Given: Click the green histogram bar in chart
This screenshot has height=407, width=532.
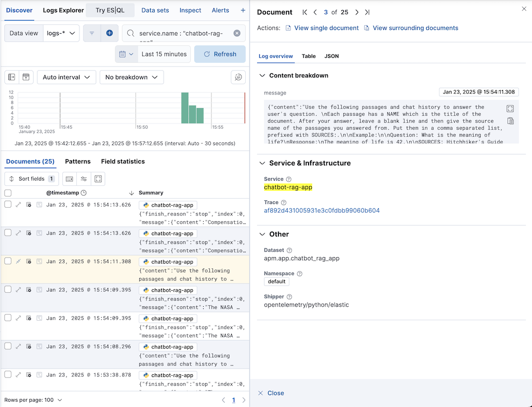Looking at the screenshot, I should pos(184,108).
